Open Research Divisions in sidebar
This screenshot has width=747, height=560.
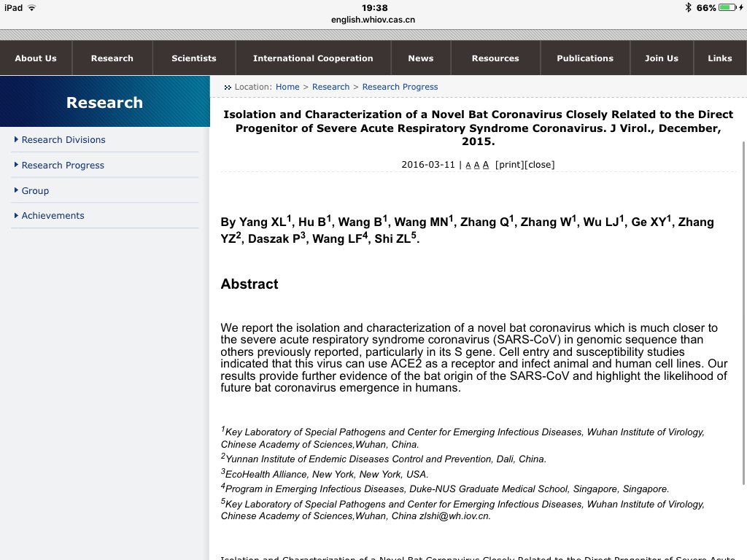coord(63,139)
